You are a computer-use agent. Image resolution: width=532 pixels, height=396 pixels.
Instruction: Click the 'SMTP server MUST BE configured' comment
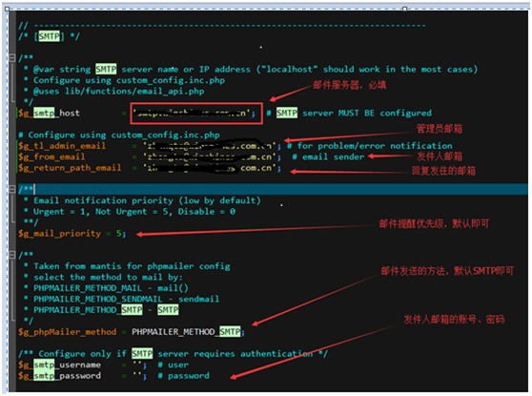click(349, 113)
